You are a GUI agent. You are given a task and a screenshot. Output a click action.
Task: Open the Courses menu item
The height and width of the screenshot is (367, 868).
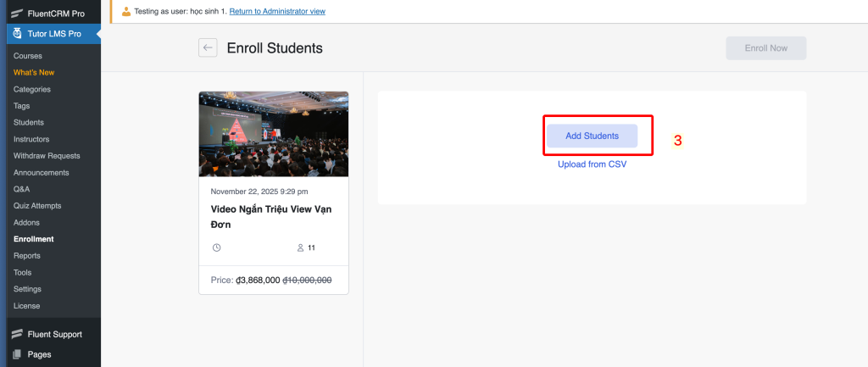28,56
